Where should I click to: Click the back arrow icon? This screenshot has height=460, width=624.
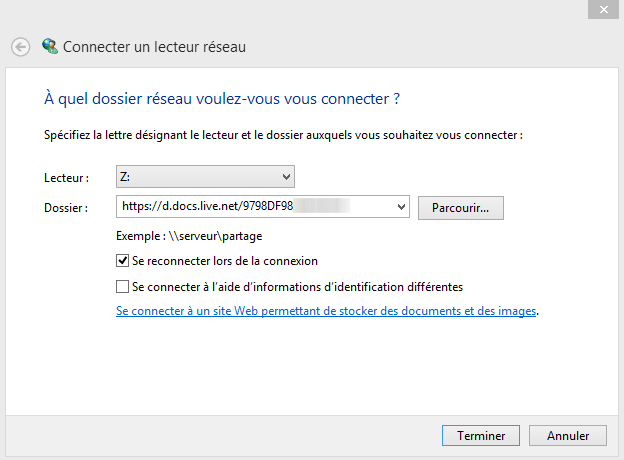(x=21, y=46)
